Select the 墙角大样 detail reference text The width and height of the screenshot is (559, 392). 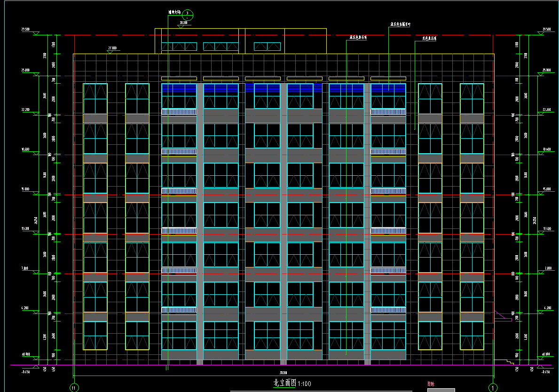(x=174, y=13)
